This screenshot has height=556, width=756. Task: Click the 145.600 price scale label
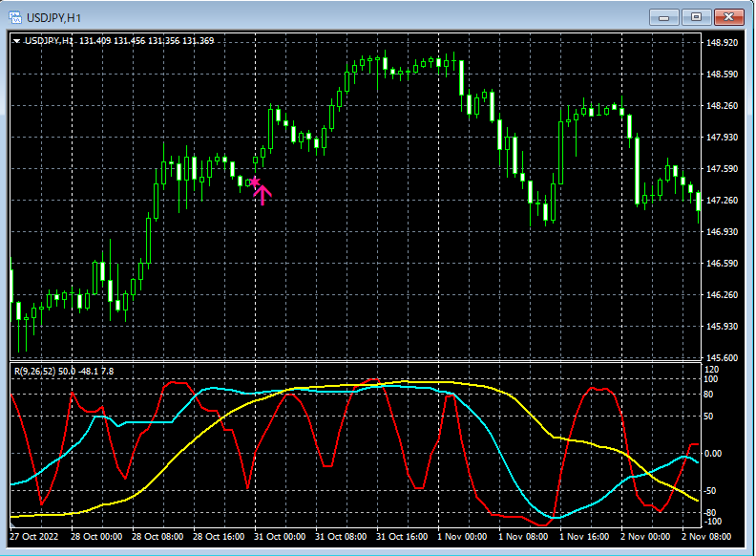[x=722, y=358]
